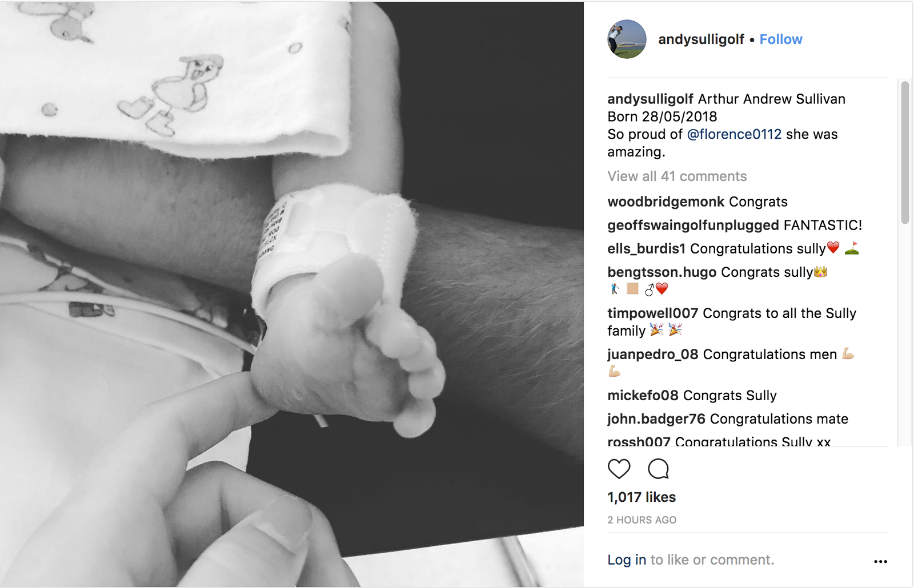Viewport: 914px width, 588px height.
Task: Open ells_burdis1 profile from comments
Action: coord(646,249)
